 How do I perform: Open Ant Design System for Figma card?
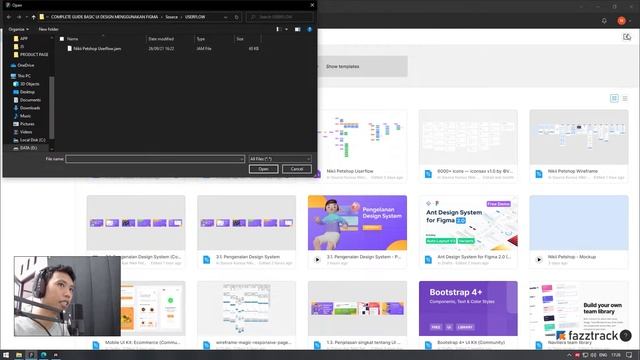point(468,231)
